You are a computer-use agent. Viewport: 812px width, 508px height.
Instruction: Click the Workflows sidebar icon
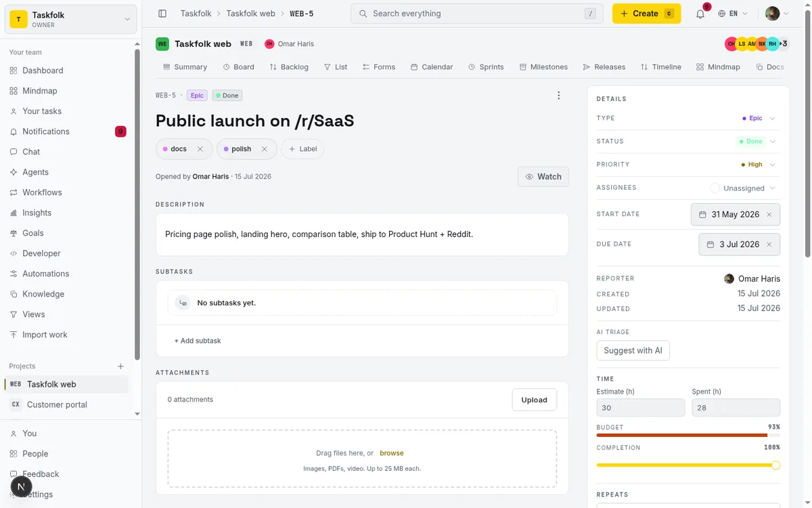click(x=14, y=192)
